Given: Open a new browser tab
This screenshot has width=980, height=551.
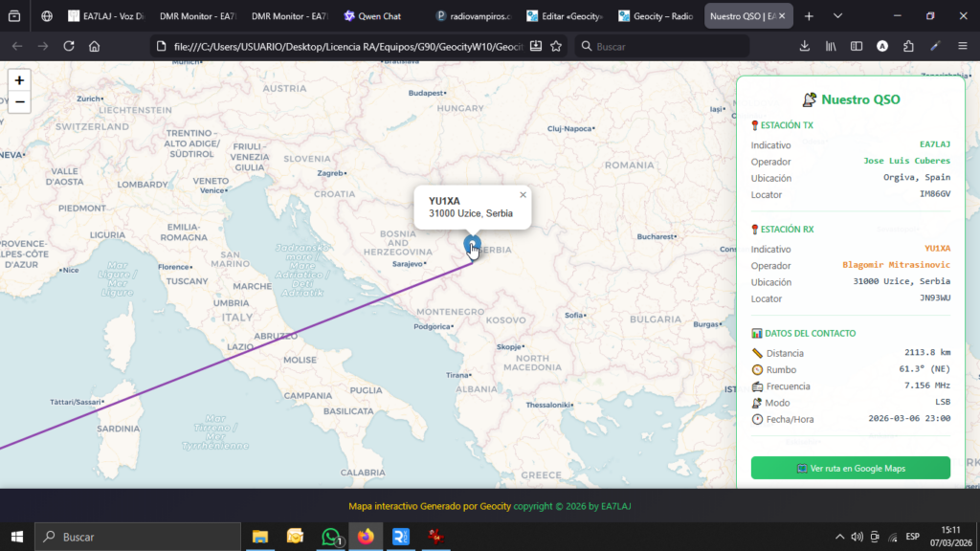Looking at the screenshot, I should point(809,16).
